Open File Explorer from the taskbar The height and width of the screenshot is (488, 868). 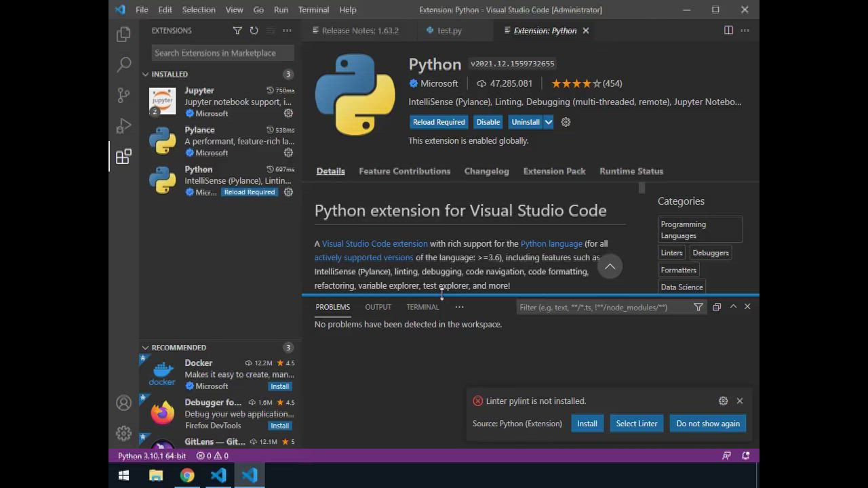156,475
